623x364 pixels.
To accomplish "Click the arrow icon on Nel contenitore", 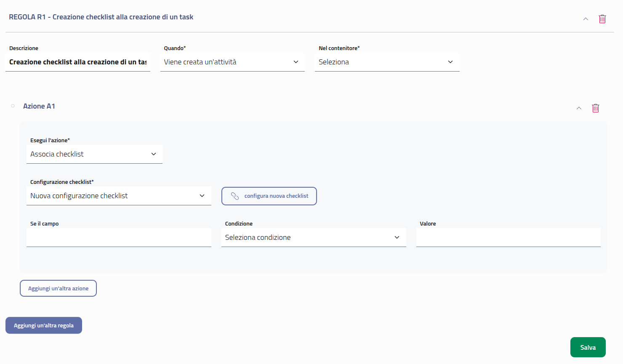I will (x=450, y=61).
